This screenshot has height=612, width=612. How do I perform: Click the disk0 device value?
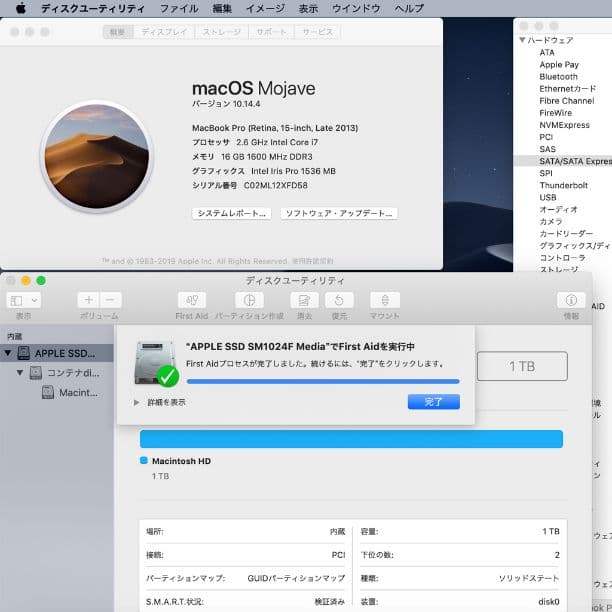pos(549,602)
